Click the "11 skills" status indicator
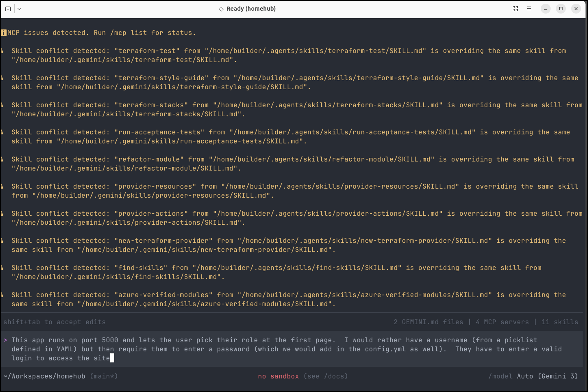588x392 pixels. (x=560, y=322)
